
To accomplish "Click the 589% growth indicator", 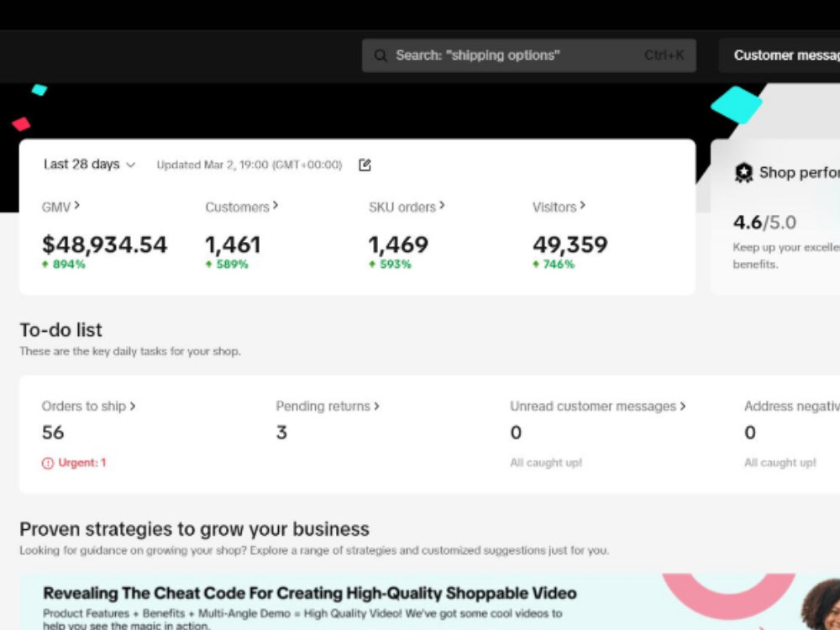I will [227, 264].
